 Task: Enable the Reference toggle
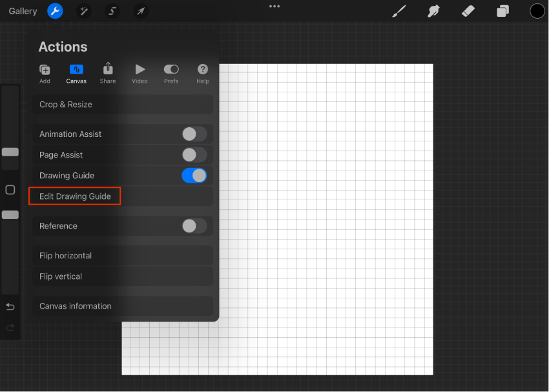point(194,226)
